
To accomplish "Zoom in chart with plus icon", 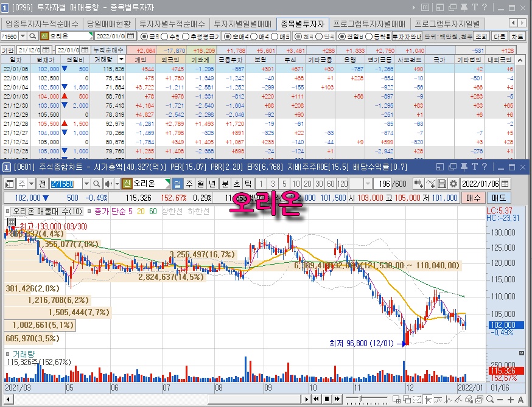I will [510, 400].
